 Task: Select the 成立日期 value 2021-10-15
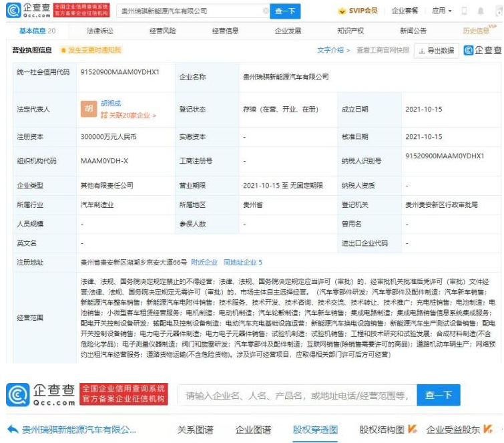[x=424, y=110]
